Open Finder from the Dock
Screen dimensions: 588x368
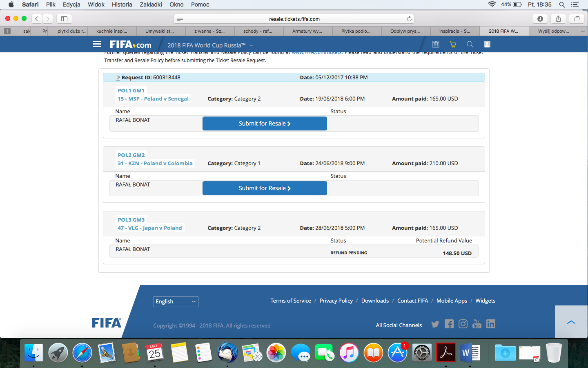pos(33,352)
